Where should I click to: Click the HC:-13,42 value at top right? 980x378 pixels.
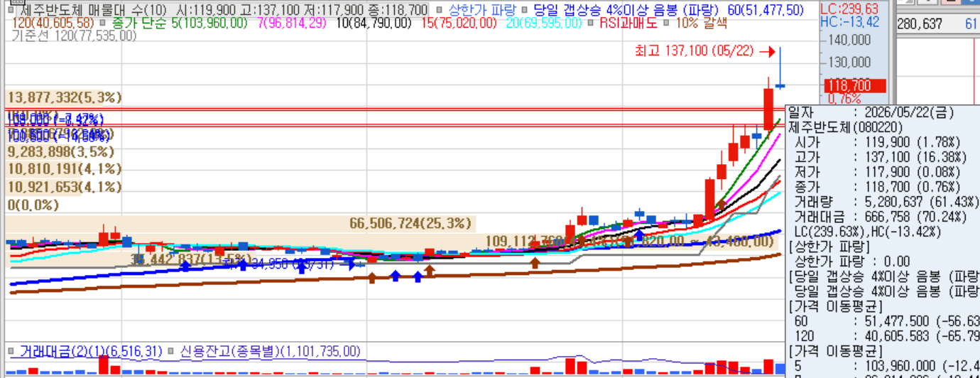[x=849, y=22]
